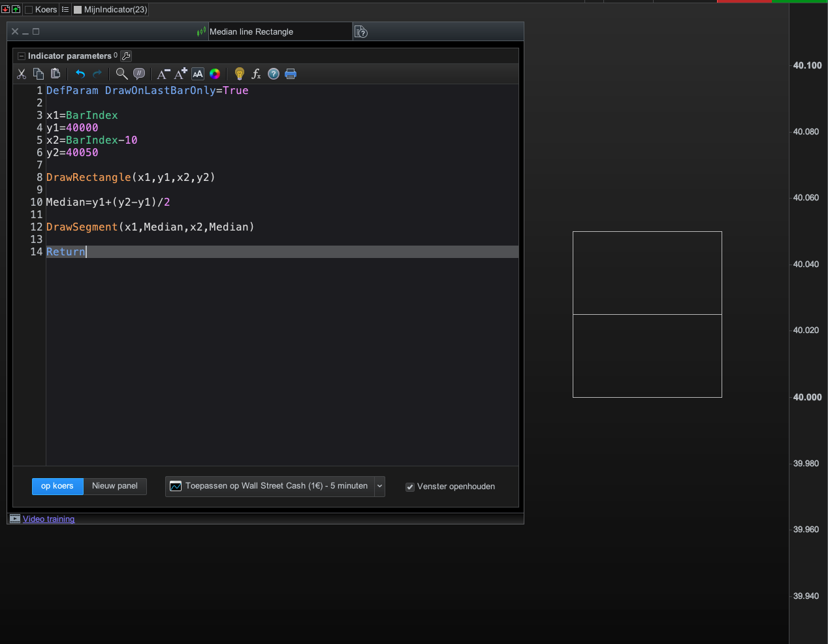Viewport: 828px width, 644px height.
Task: Edit the Median line Rectangle name field
Action: pyautogui.click(x=280, y=31)
